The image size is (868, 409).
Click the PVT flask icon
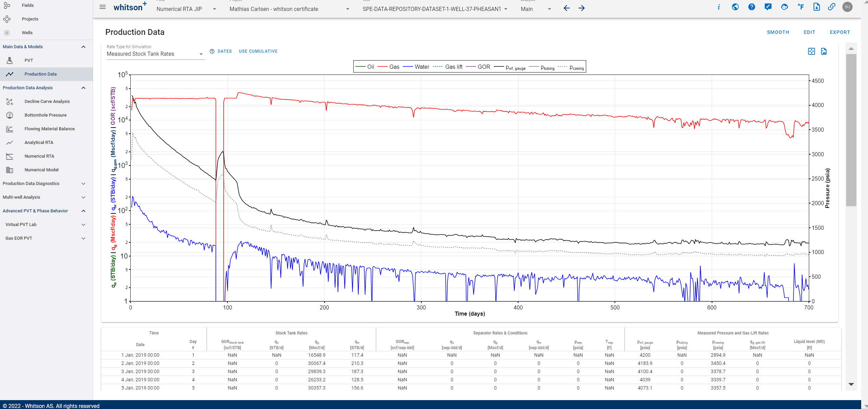[10, 61]
